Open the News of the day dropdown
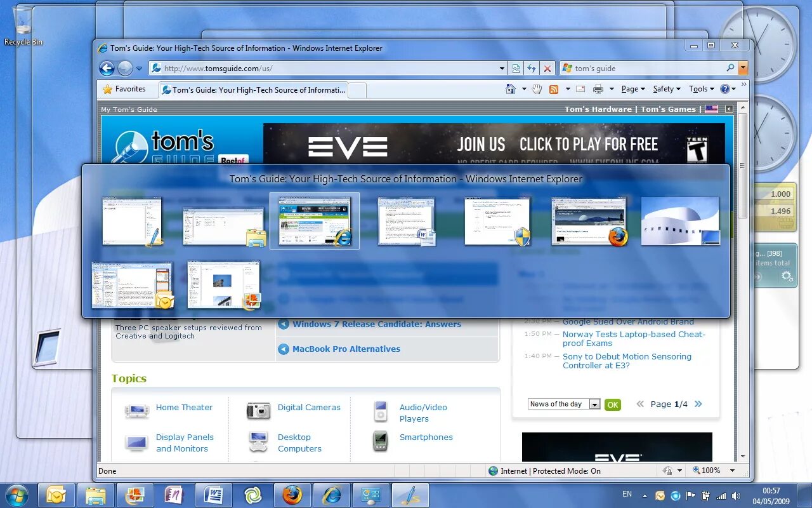The width and height of the screenshot is (812, 508). [594, 404]
